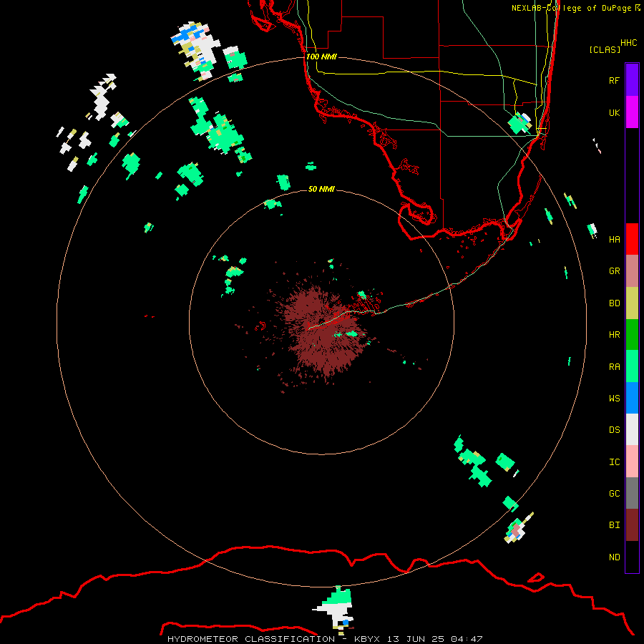Image resolution: width=644 pixels, height=644 pixels.
Task: Select the IC light pink legend swatch
Action: 632,462
